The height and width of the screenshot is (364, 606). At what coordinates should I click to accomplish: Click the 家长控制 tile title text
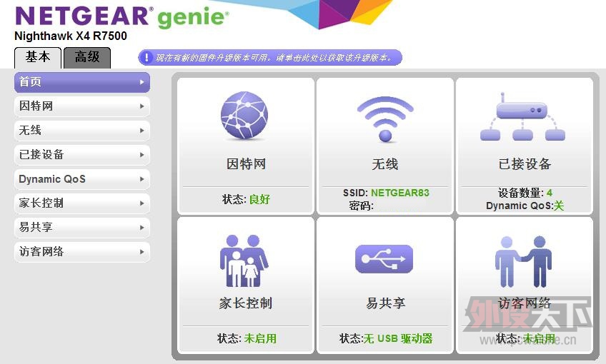click(246, 303)
